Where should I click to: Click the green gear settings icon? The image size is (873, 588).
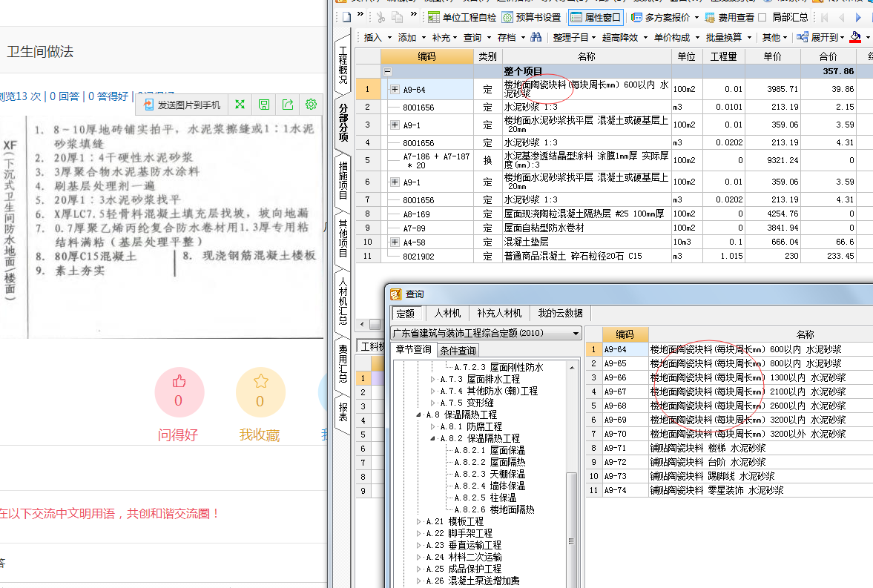[312, 104]
